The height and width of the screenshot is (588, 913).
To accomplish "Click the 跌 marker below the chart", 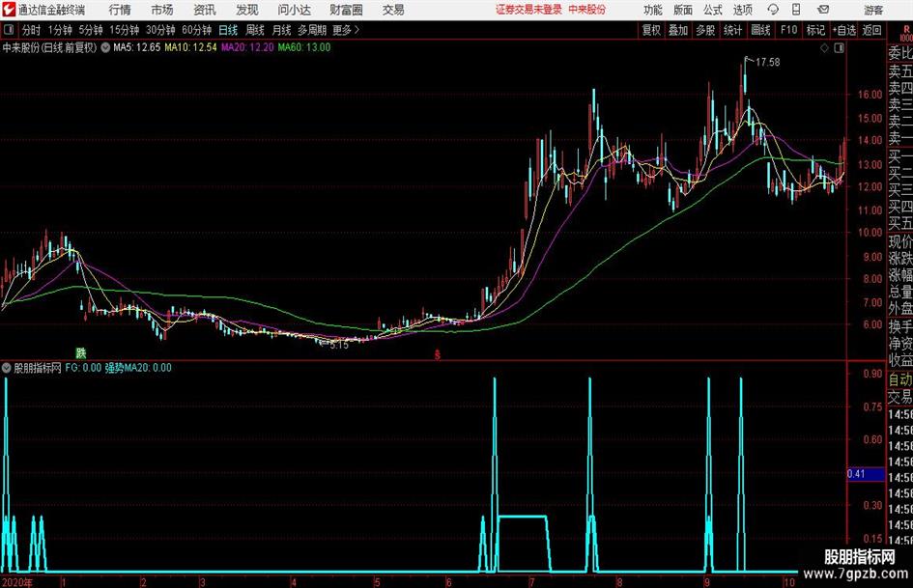I will (81, 352).
